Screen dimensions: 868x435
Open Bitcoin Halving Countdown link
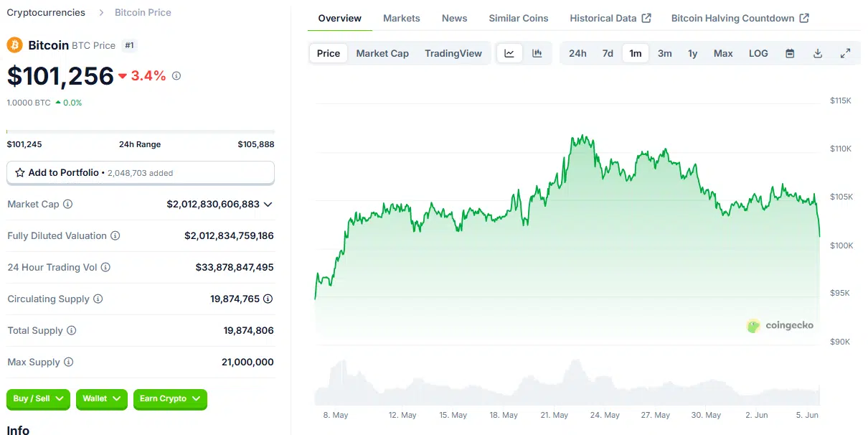click(x=740, y=18)
